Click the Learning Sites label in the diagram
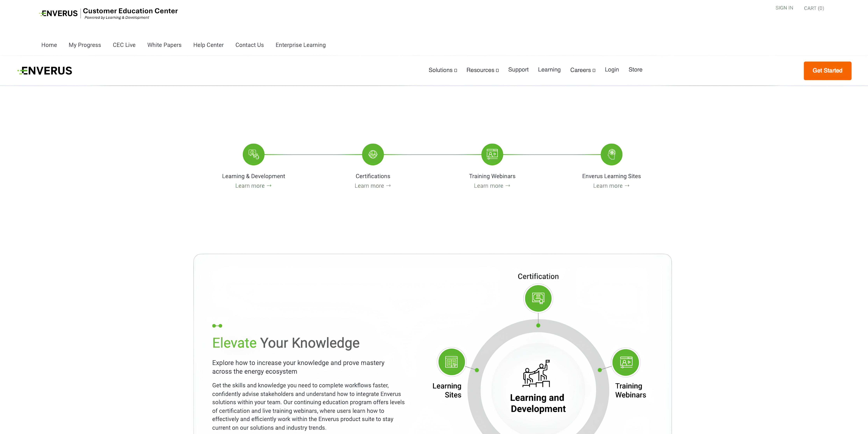Screen dimensions: 868x434 click(447, 391)
